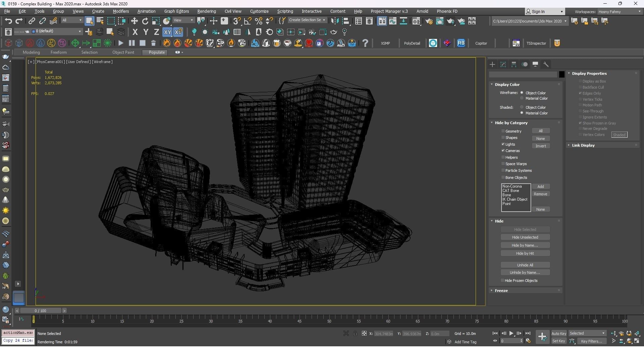Click the Select by Name icon
644x349 pixels.
click(x=100, y=21)
